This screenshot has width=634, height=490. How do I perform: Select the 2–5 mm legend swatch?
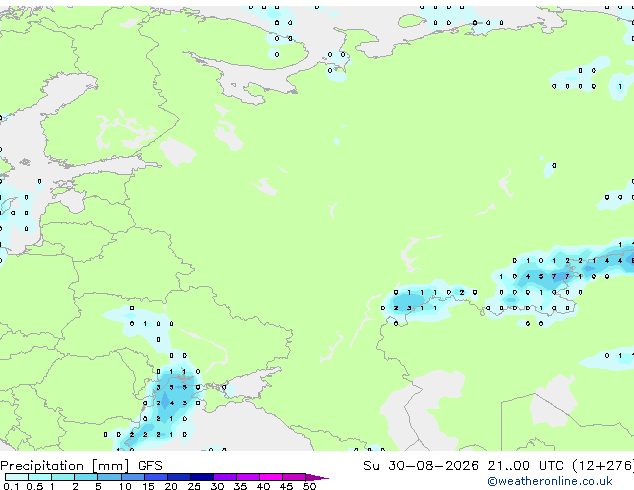click(86, 477)
